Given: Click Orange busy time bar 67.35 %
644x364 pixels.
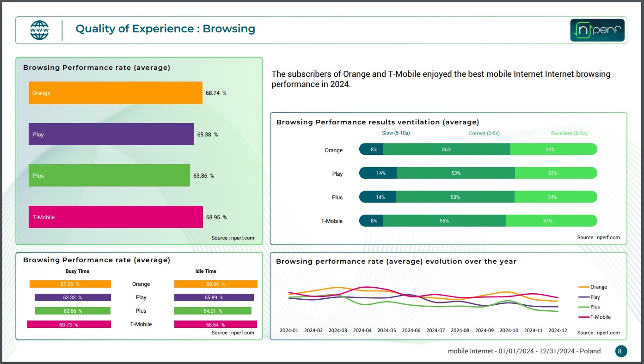Looking at the screenshot, I should pyautogui.click(x=70, y=284).
